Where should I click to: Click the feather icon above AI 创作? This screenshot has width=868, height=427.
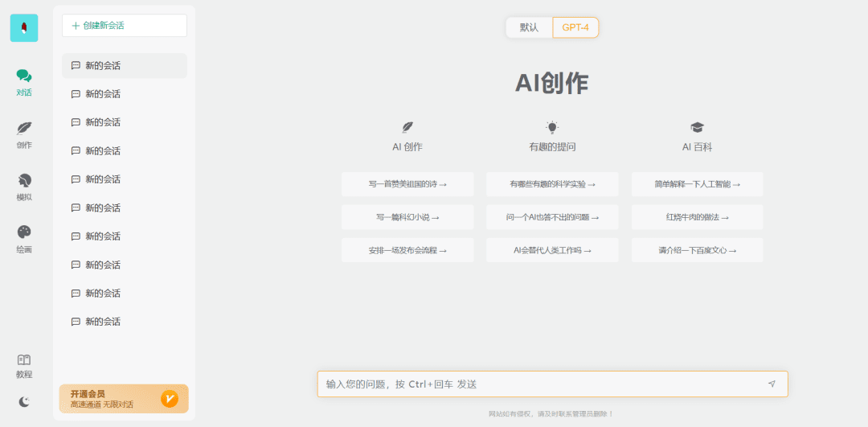(407, 128)
